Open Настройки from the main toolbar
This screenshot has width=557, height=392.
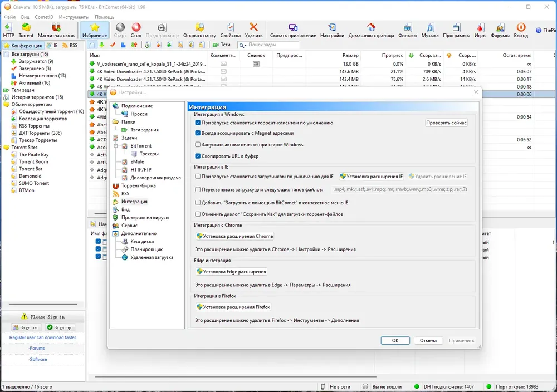[332, 30]
